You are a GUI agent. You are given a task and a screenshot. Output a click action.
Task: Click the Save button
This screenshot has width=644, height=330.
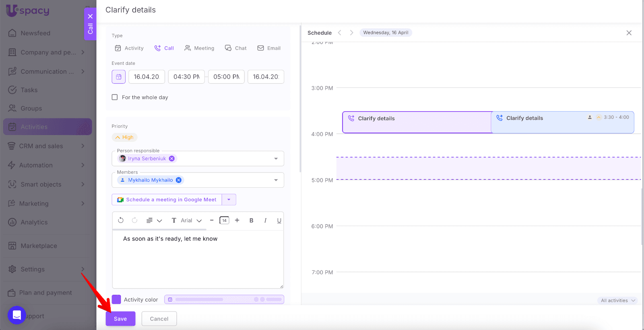click(120, 319)
